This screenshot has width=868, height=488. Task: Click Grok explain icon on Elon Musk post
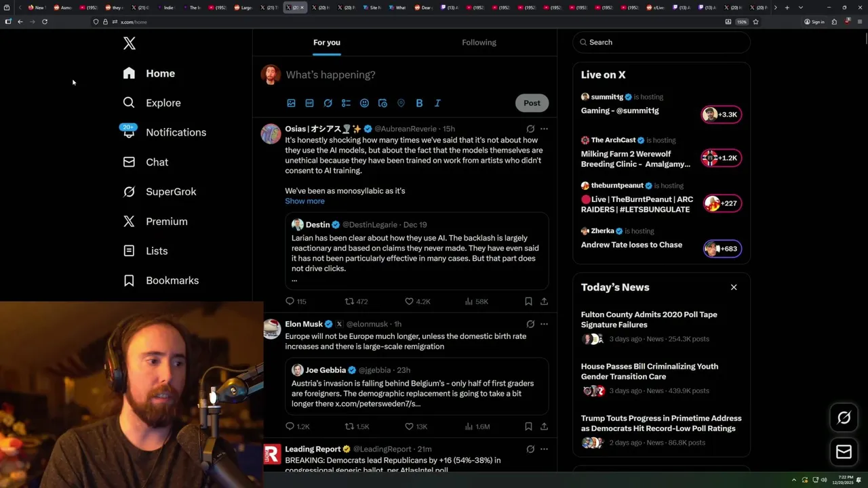[530, 324]
